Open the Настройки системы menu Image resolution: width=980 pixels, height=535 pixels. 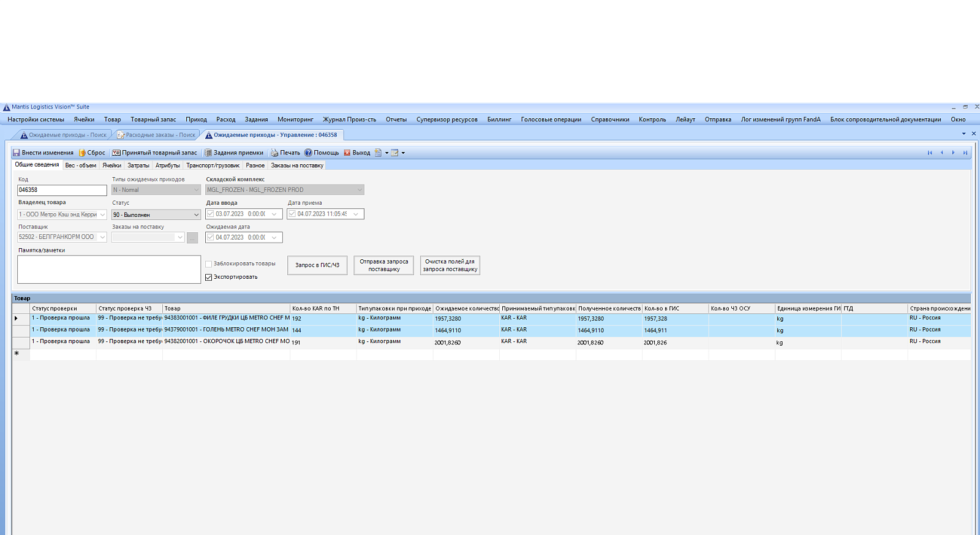point(36,120)
